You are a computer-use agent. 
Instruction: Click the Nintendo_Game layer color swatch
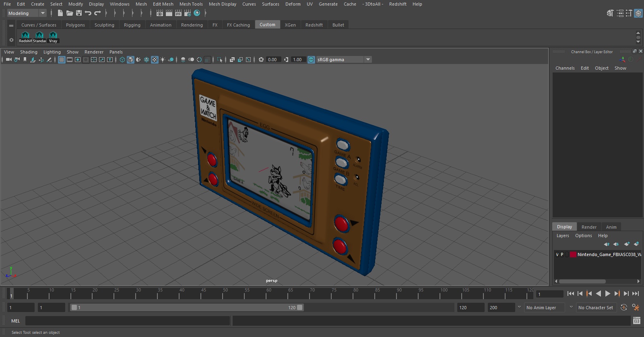tap(573, 254)
